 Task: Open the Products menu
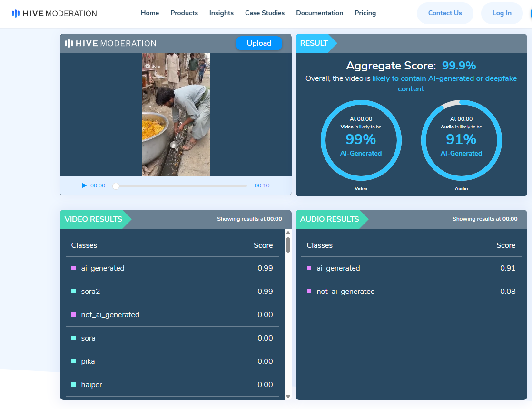[184, 13]
